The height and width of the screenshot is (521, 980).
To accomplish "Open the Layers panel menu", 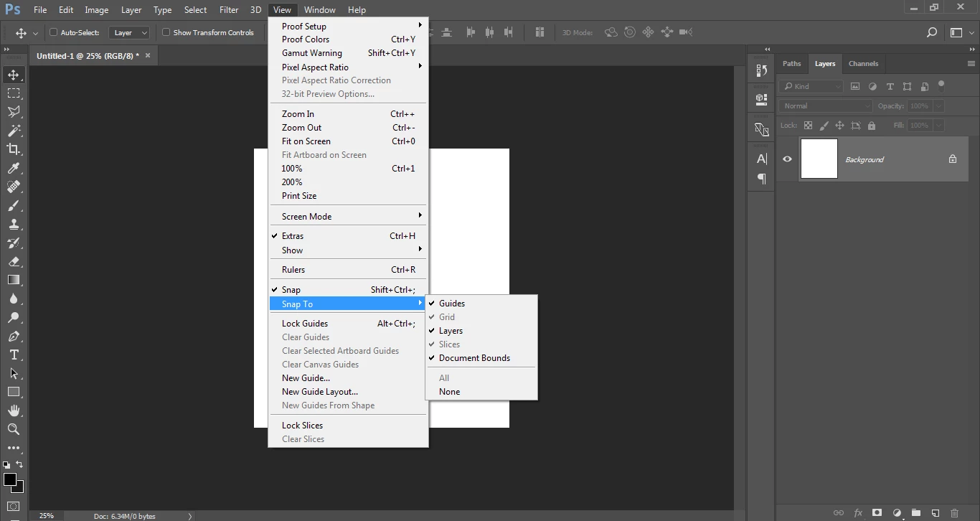I will pos(971,64).
